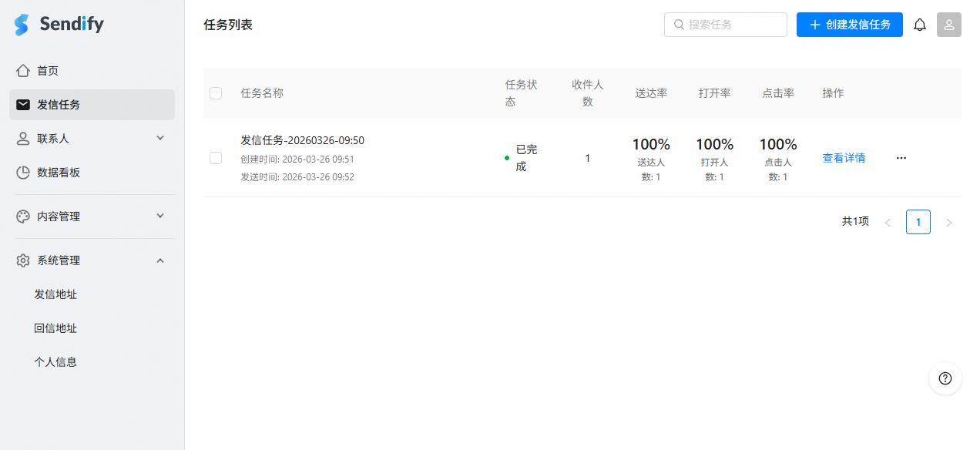Open the help question mark button
980x450 pixels.
945,378
